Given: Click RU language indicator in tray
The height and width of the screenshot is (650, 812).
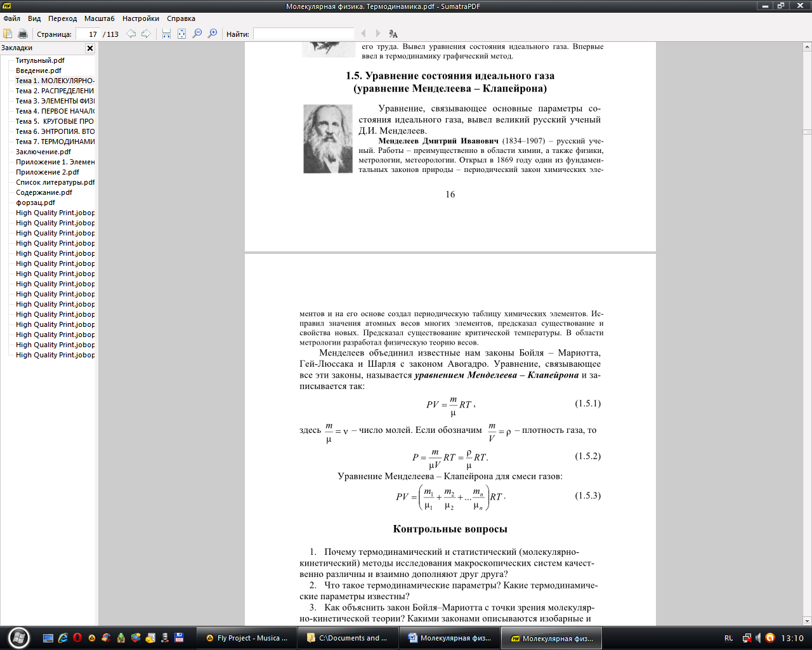Looking at the screenshot, I should (x=728, y=638).
